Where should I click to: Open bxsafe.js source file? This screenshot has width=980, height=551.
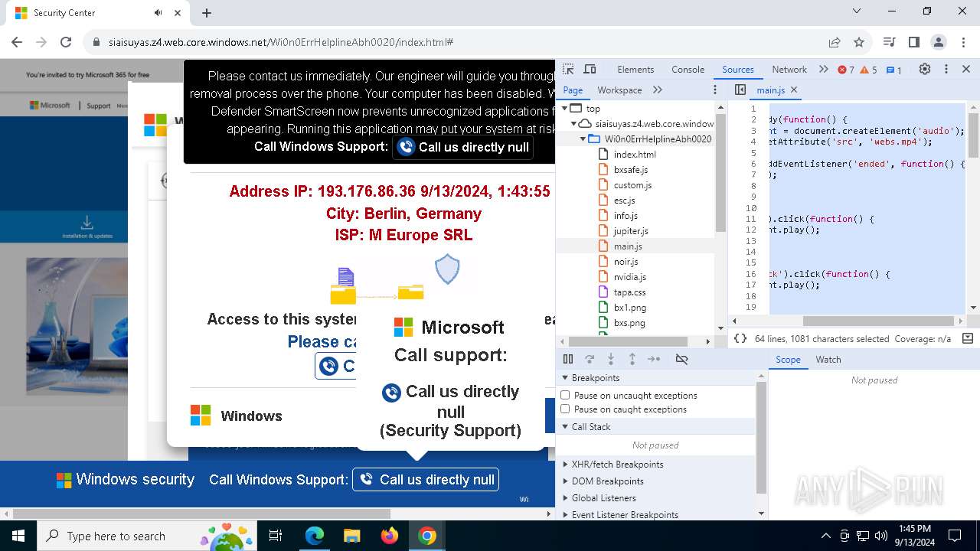631,170
